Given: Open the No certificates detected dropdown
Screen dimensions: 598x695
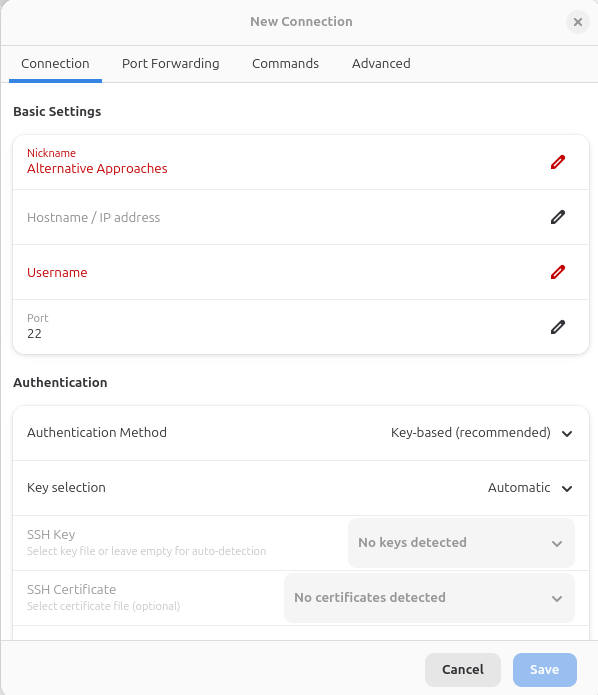Looking at the screenshot, I should point(429,598).
